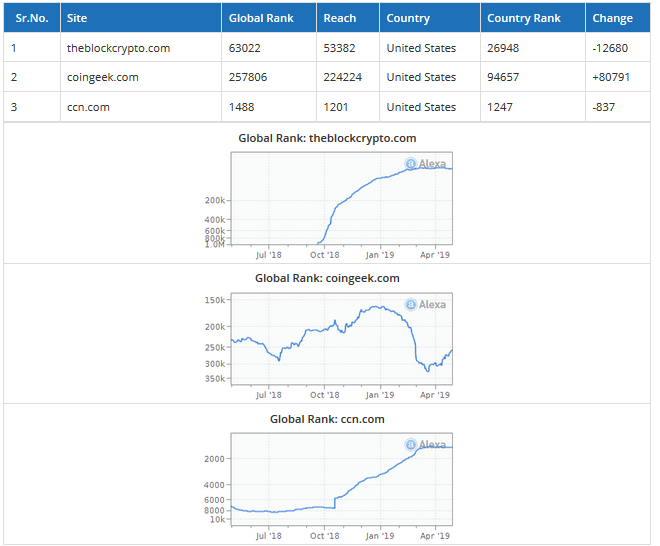The height and width of the screenshot is (546, 660).
Task: Click the Reach column header
Action: 340,18
